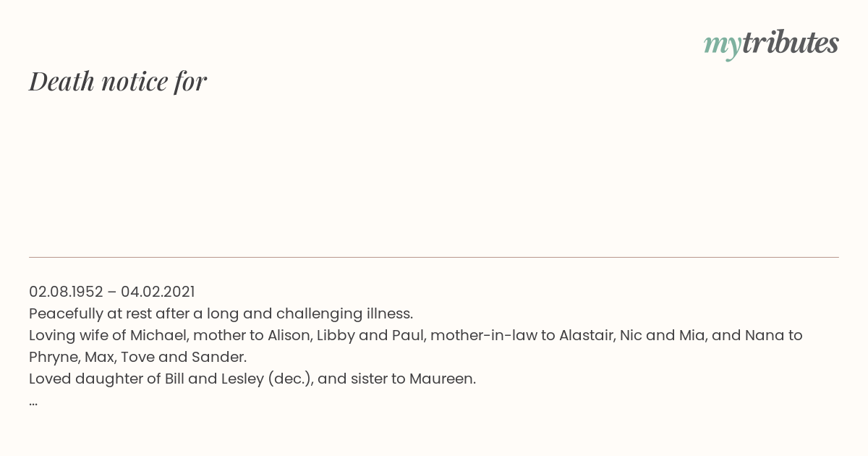The width and height of the screenshot is (868, 456).
Task: Click the trailing ellipsis to expand notice
Action: pyautogui.click(x=33, y=403)
